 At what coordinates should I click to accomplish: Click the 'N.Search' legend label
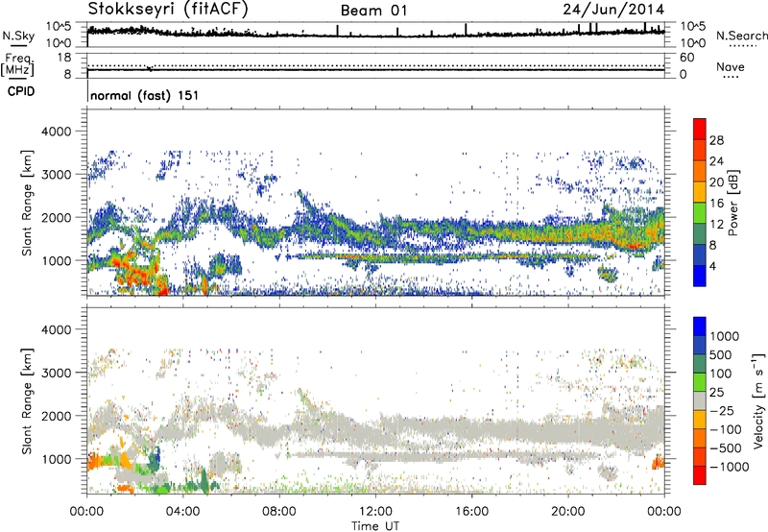(741, 36)
